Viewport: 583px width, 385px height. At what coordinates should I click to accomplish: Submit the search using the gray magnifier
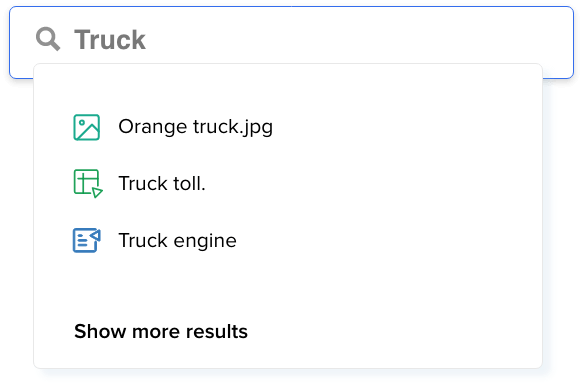pyautogui.click(x=48, y=39)
